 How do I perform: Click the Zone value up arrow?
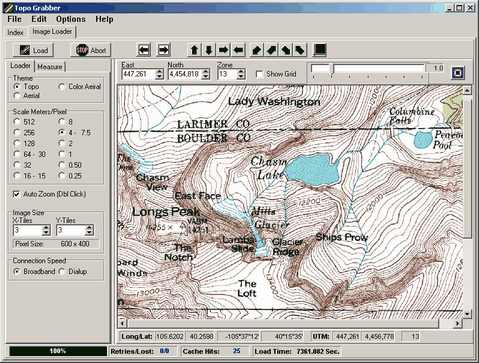coord(241,71)
